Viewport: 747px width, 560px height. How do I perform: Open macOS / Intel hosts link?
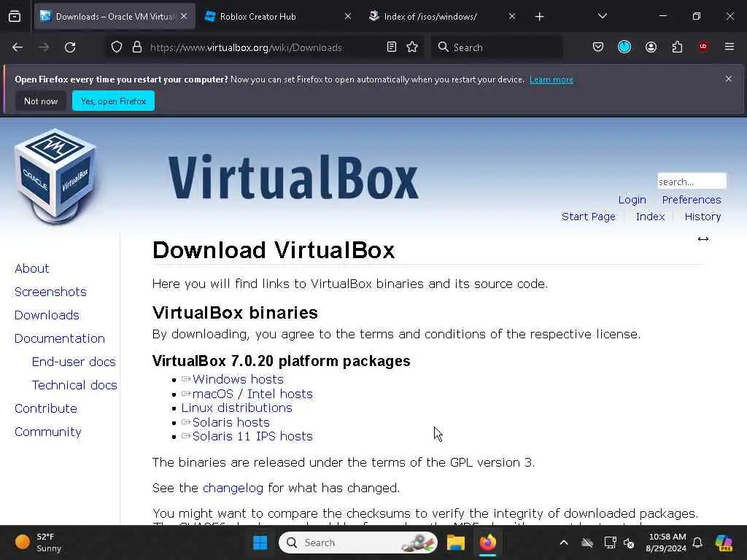tap(252, 394)
